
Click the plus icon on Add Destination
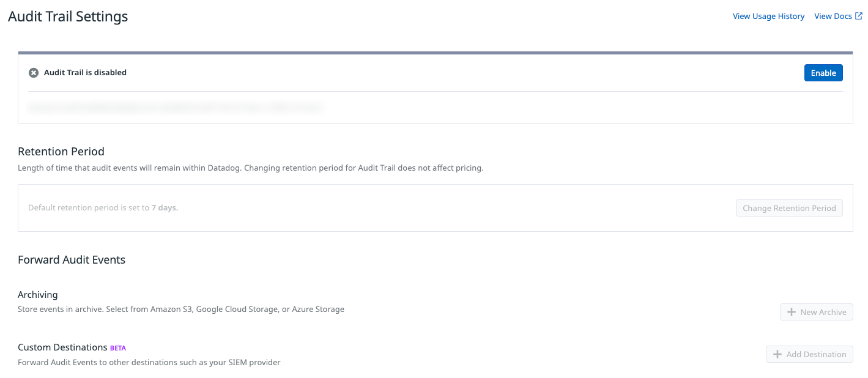pyautogui.click(x=777, y=354)
